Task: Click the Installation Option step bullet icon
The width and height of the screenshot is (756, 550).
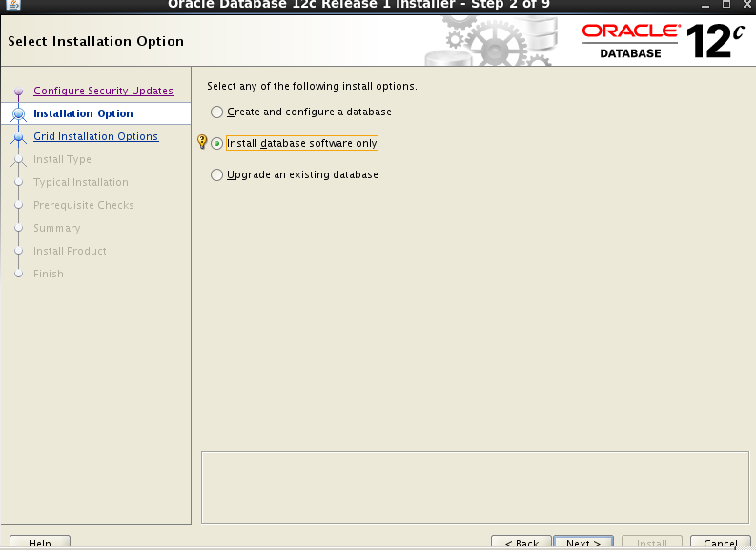Action: [x=19, y=113]
